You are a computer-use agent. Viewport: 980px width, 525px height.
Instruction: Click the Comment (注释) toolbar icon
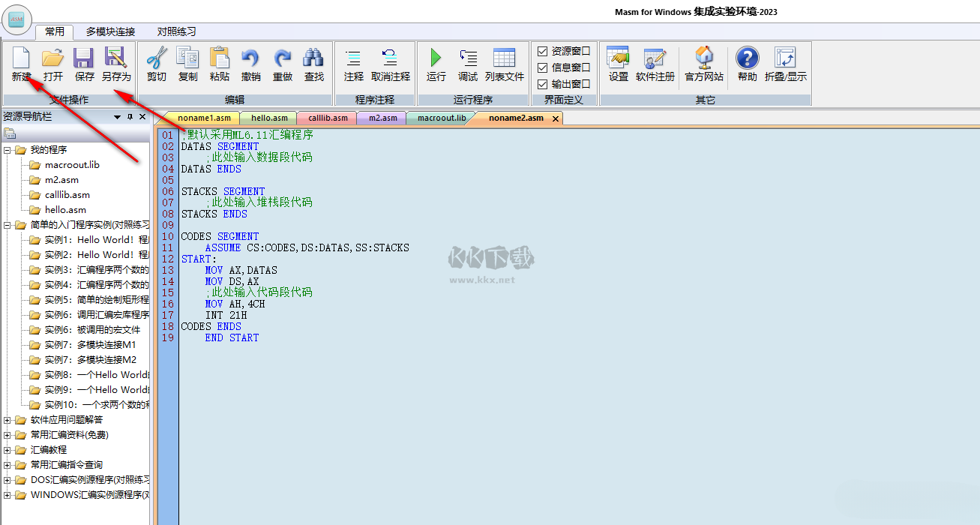point(353,58)
